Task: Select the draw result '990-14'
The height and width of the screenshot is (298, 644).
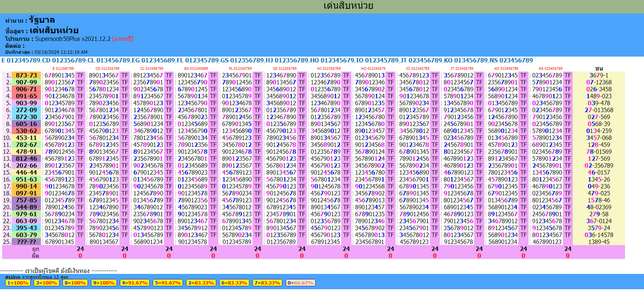Action: [26, 186]
